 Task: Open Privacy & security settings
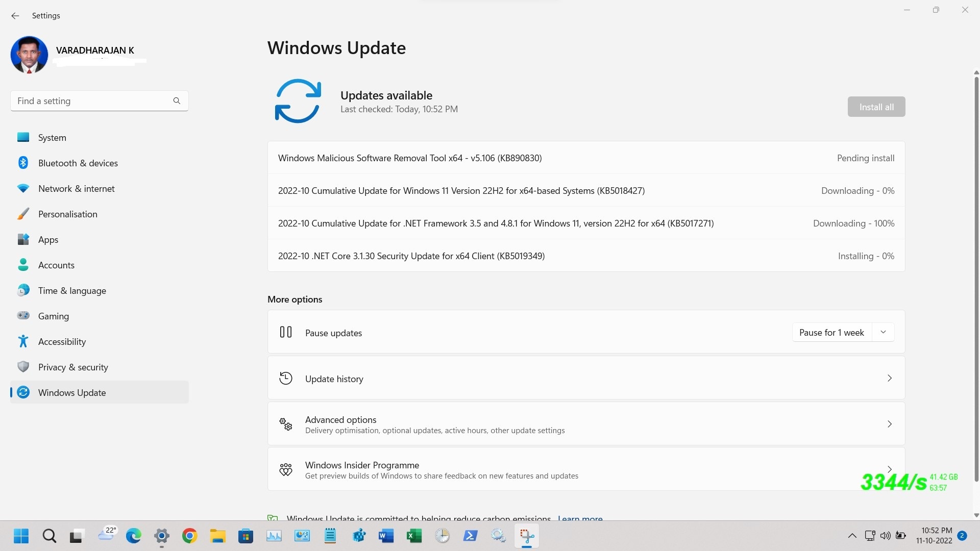[72, 367]
